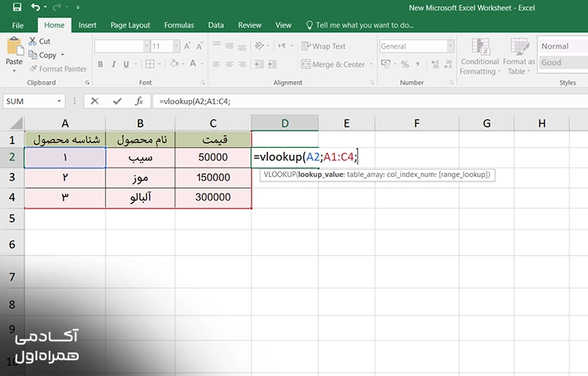Switch to the View tab
This screenshot has height=376, width=588.
click(x=283, y=25)
